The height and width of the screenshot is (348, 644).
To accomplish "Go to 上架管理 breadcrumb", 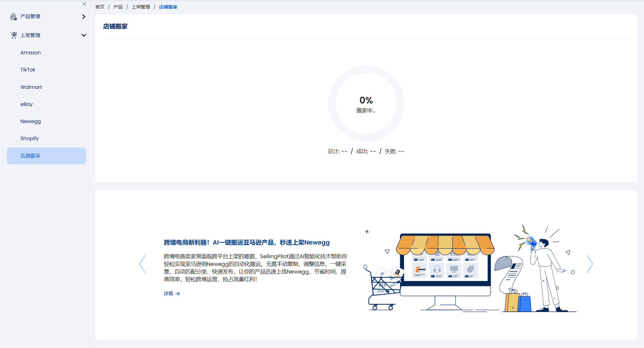I will pyautogui.click(x=141, y=7).
